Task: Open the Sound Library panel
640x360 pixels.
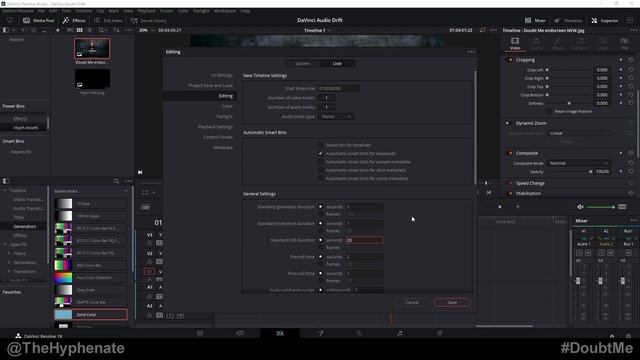Action: click(148, 20)
